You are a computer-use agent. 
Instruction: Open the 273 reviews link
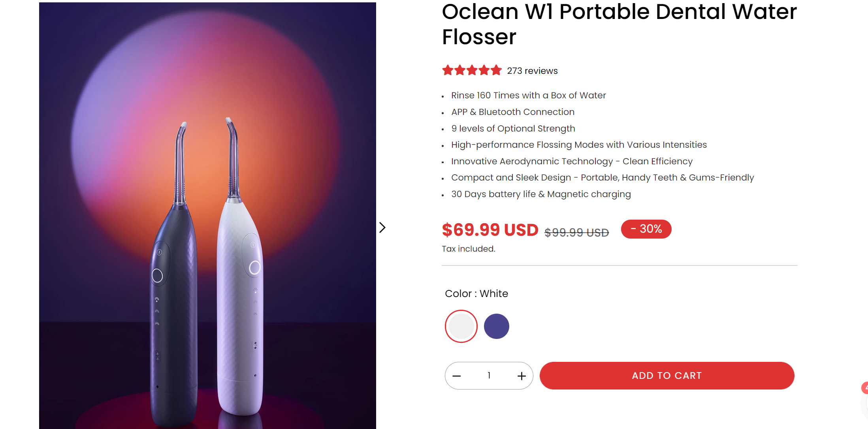532,71
